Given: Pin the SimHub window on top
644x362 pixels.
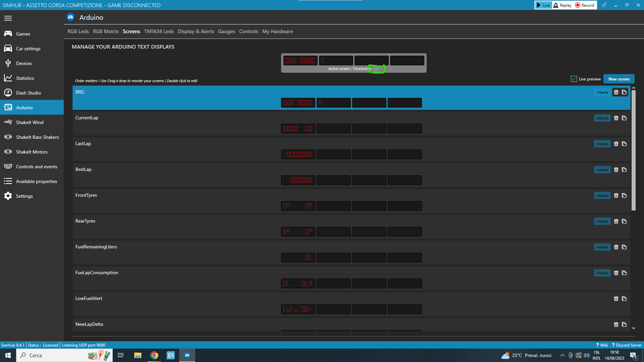Looking at the screenshot, I should (x=604, y=5).
